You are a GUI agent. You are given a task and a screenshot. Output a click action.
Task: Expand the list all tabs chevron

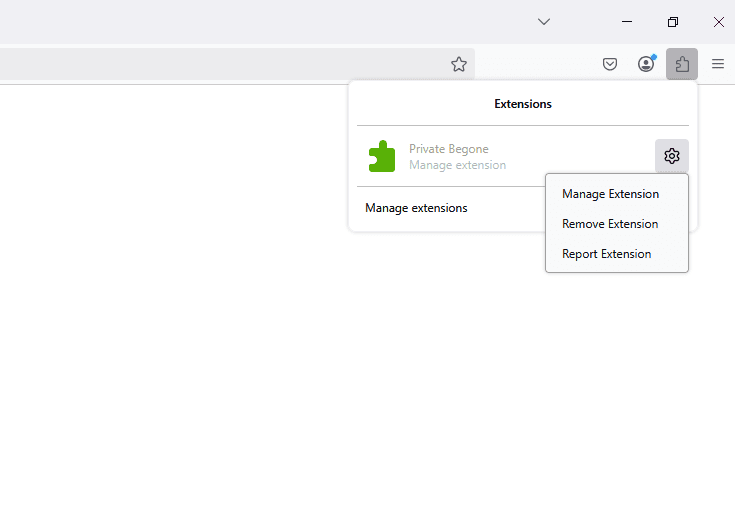544,21
